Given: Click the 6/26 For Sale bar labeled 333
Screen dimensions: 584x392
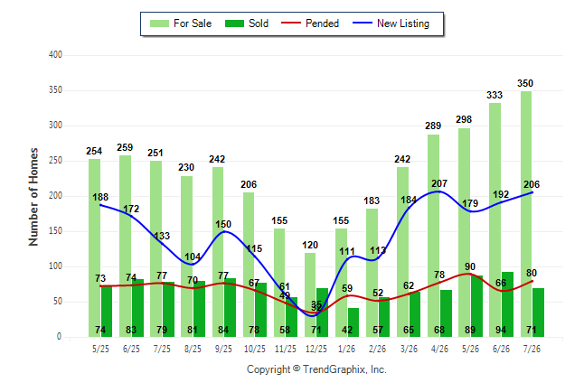Looking at the screenshot, I should [495, 220].
